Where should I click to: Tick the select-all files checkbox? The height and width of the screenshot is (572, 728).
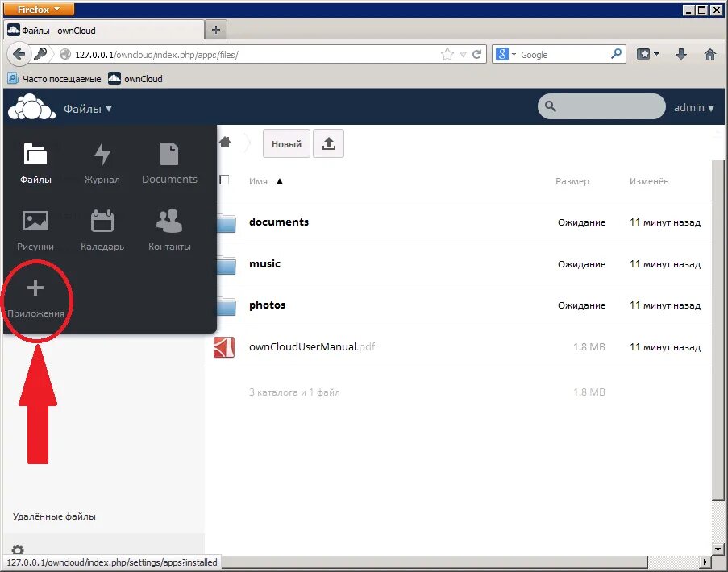tap(224, 180)
